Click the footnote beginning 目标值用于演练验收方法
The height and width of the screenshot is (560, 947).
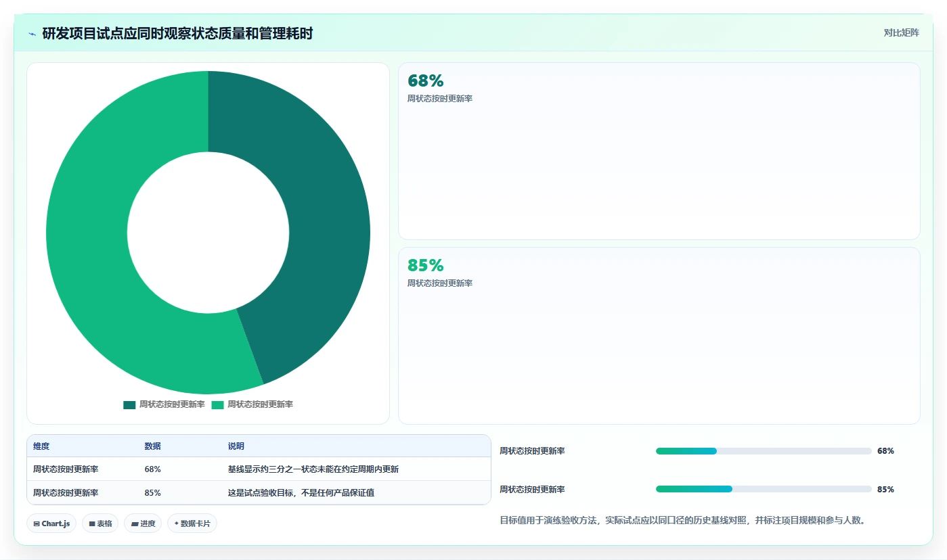point(682,521)
